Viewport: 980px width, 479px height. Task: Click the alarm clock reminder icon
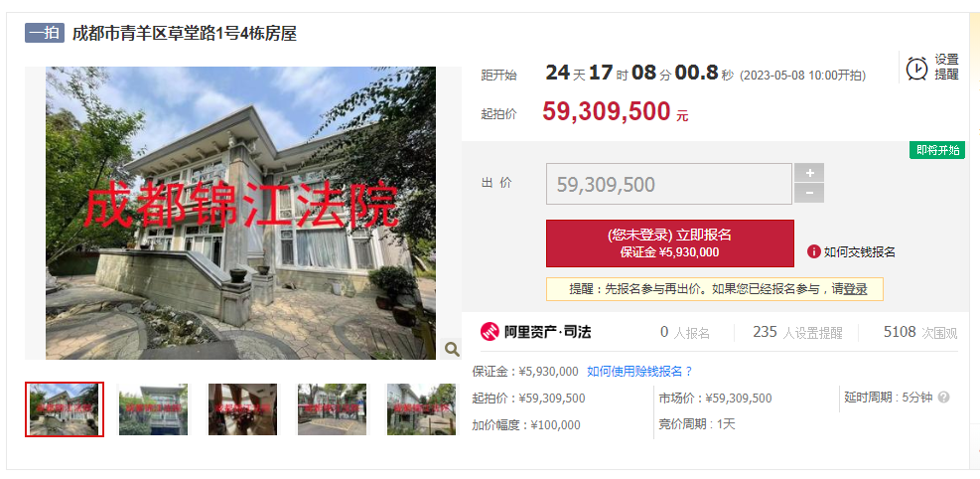[916, 68]
